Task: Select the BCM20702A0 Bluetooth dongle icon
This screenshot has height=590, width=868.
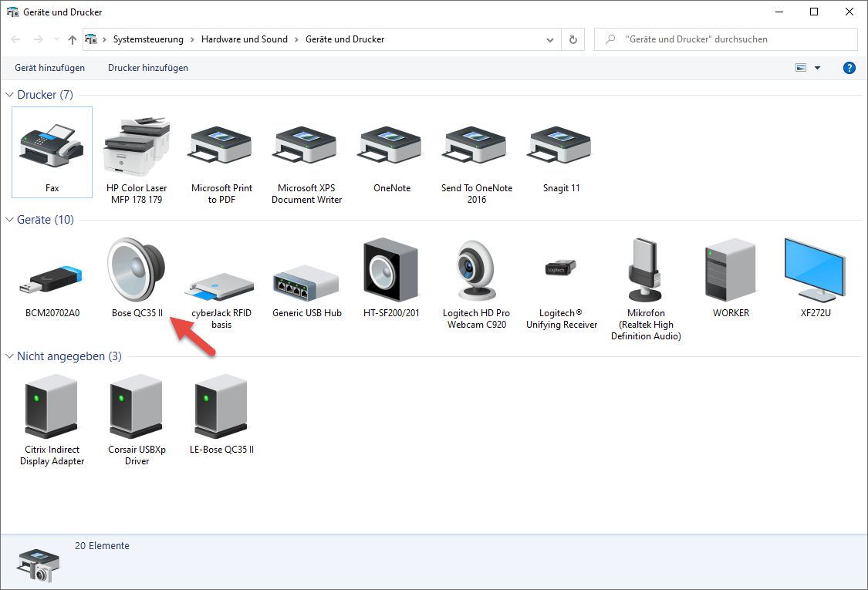Action: point(52,279)
